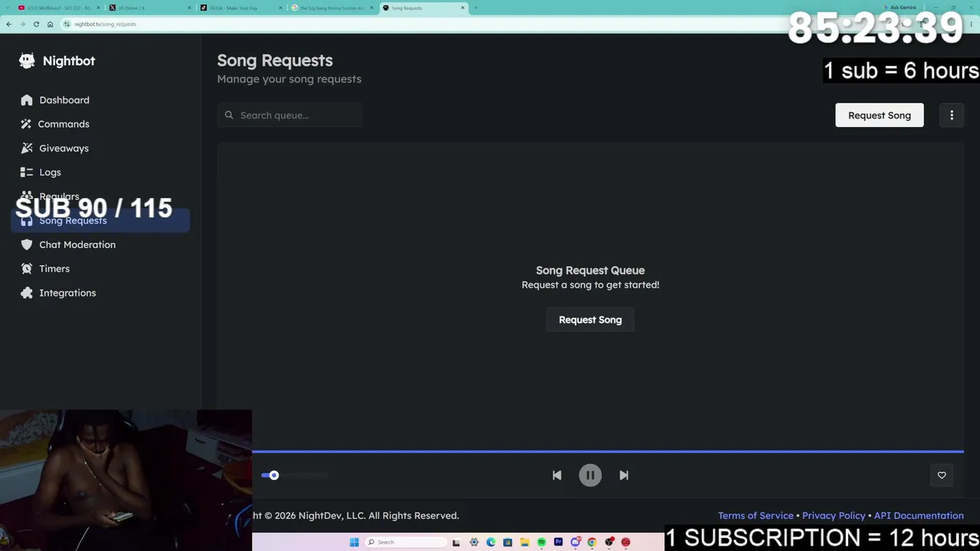The height and width of the screenshot is (551, 980).
Task: Open a new browser tab
Action: [x=475, y=8]
